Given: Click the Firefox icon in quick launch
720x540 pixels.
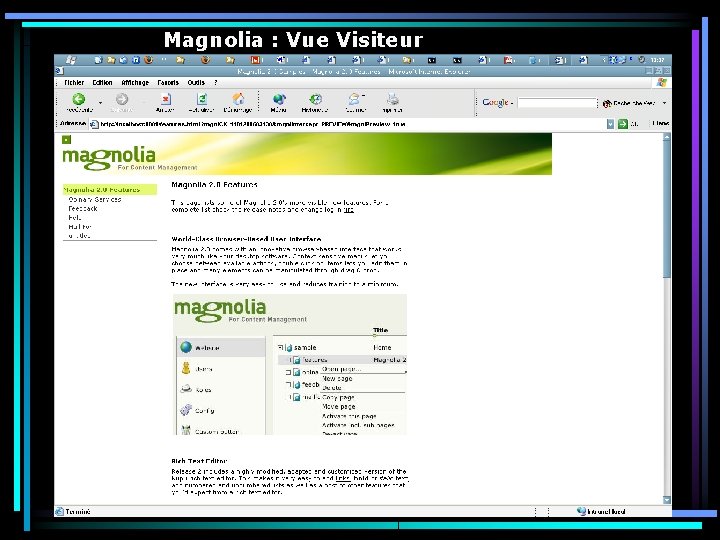Looking at the screenshot, I should click(148, 60).
